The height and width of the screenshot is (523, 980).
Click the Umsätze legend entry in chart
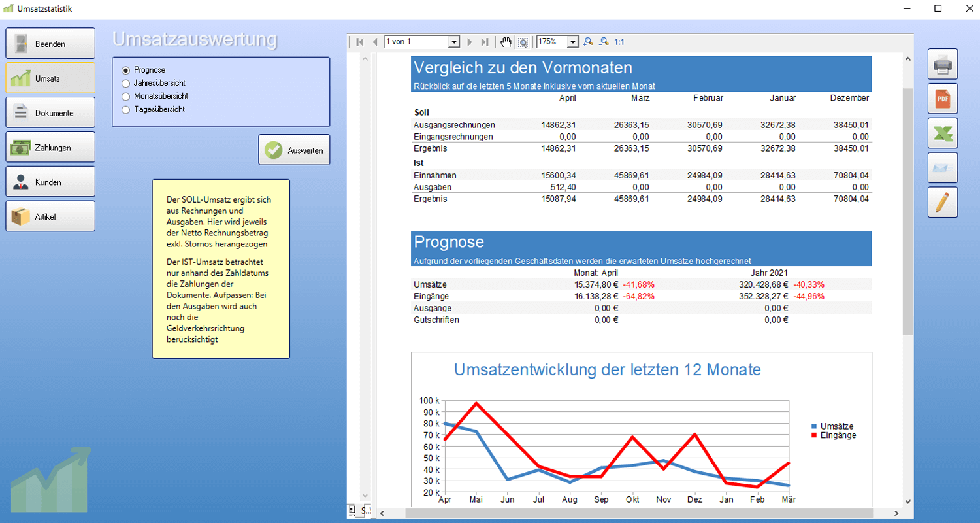click(x=832, y=426)
